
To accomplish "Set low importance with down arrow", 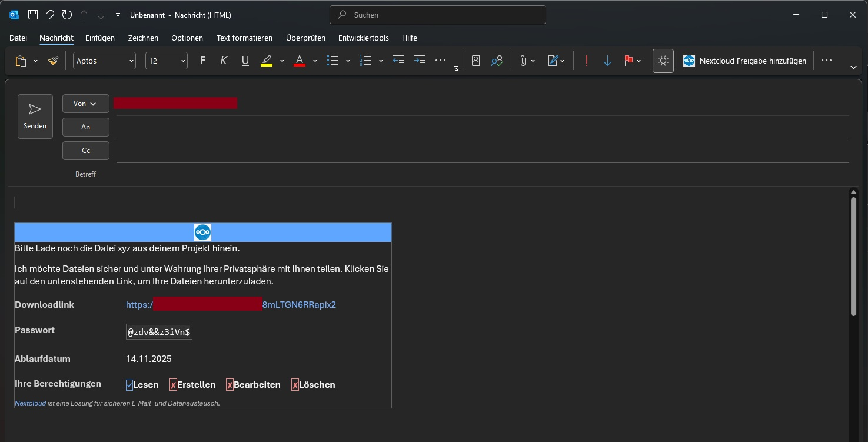I will [x=607, y=61].
